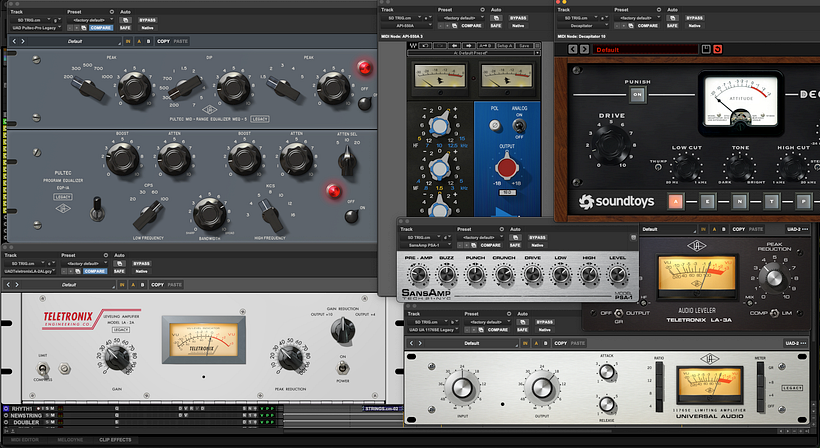Click the Soundtoys logo
This screenshot has width=820, height=448.
[616, 201]
